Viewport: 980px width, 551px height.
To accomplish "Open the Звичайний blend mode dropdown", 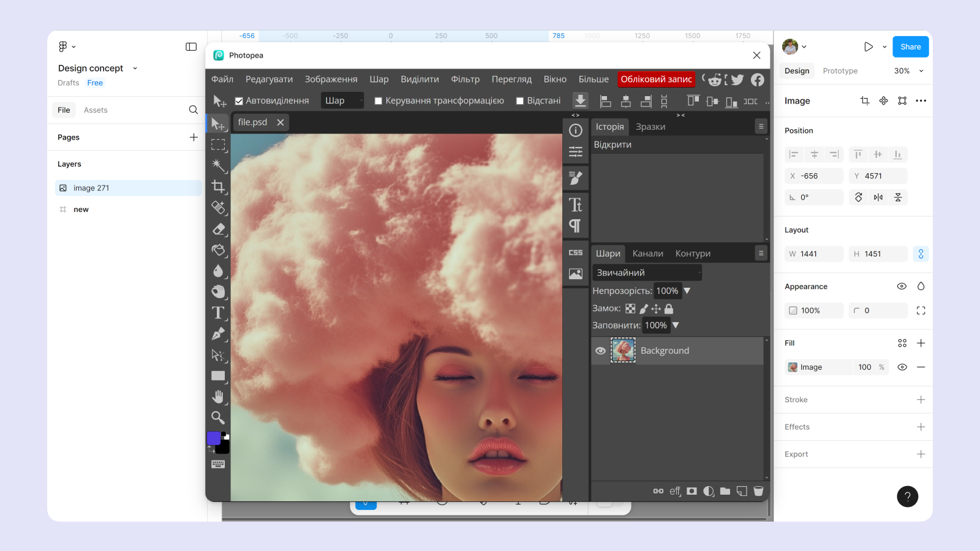I will click(647, 272).
